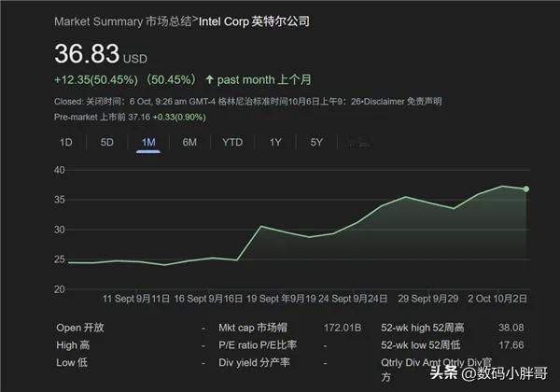560x392 pixels.
Task: Select the 1M time range tab
Action: [x=148, y=143]
